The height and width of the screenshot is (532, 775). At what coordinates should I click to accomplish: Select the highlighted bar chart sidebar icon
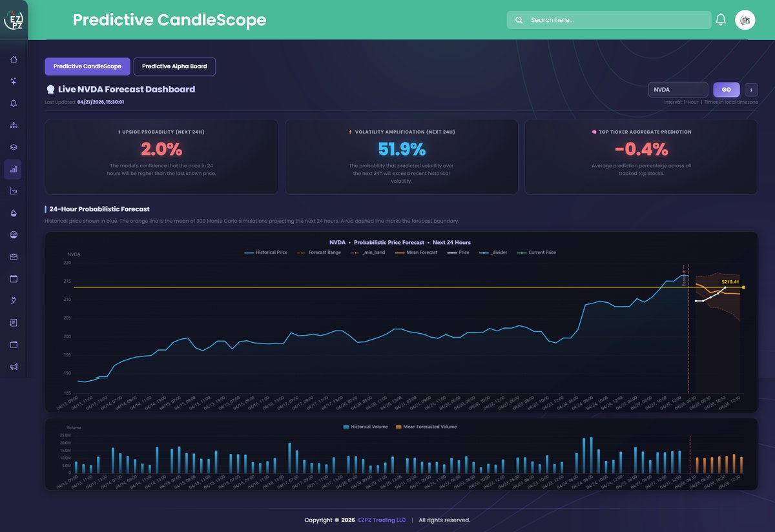click(13, 169)
